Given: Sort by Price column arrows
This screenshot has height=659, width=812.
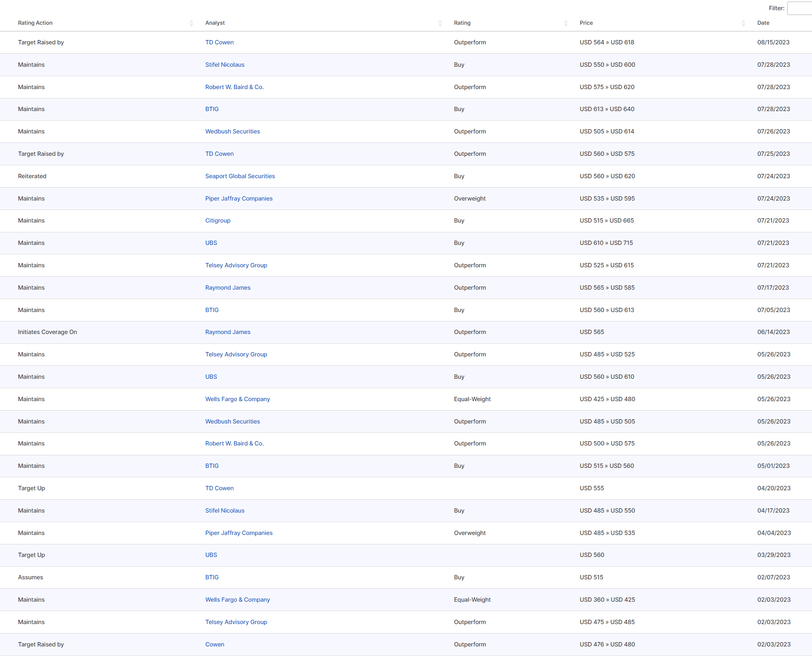Looking at the screenshot, I should [x=743, y=23].
